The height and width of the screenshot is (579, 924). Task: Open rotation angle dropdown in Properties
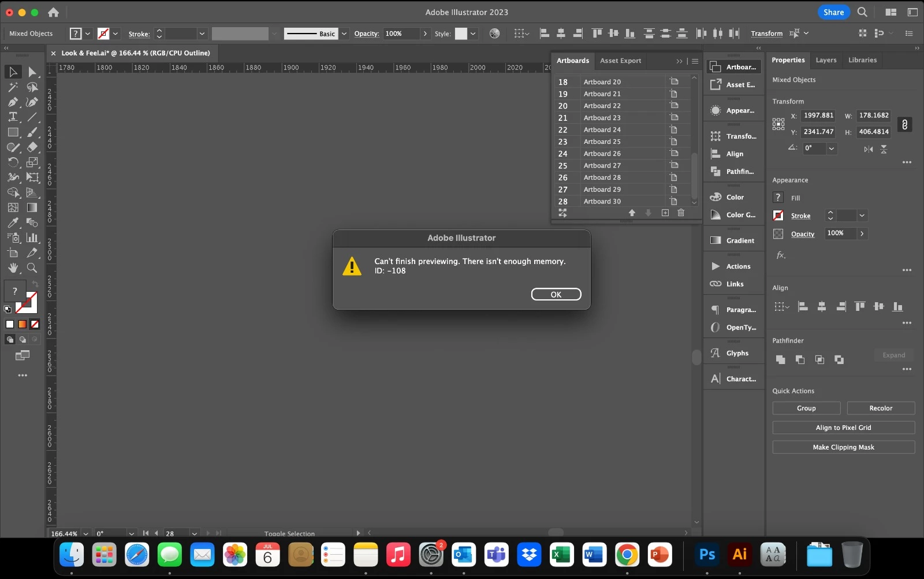[x=832, y=149]
